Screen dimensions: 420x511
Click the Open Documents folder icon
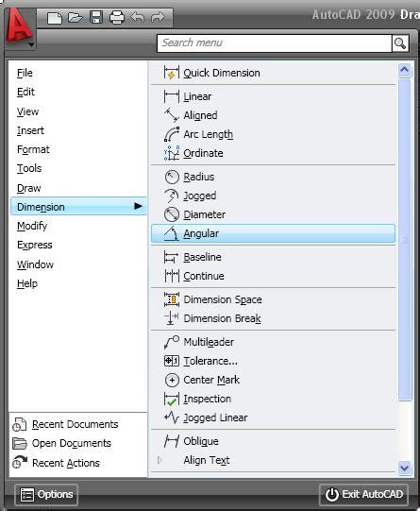coord(19,444)
